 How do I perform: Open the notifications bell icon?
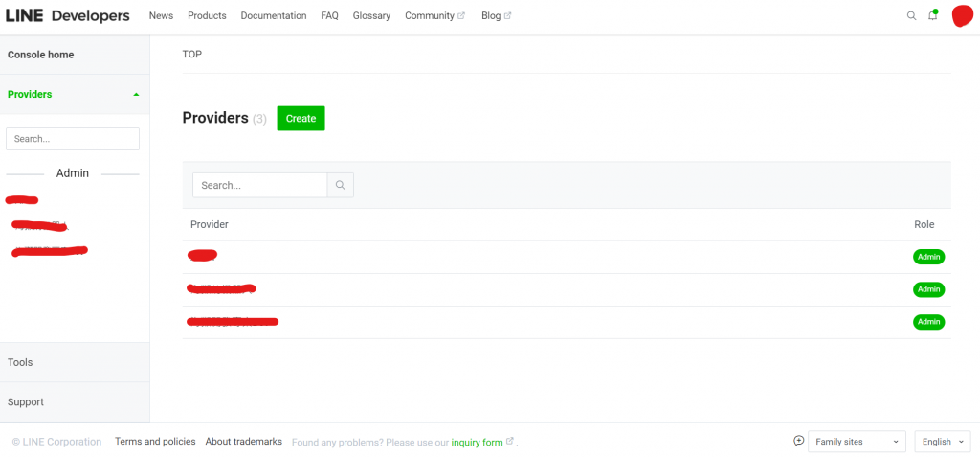(932, 15)
